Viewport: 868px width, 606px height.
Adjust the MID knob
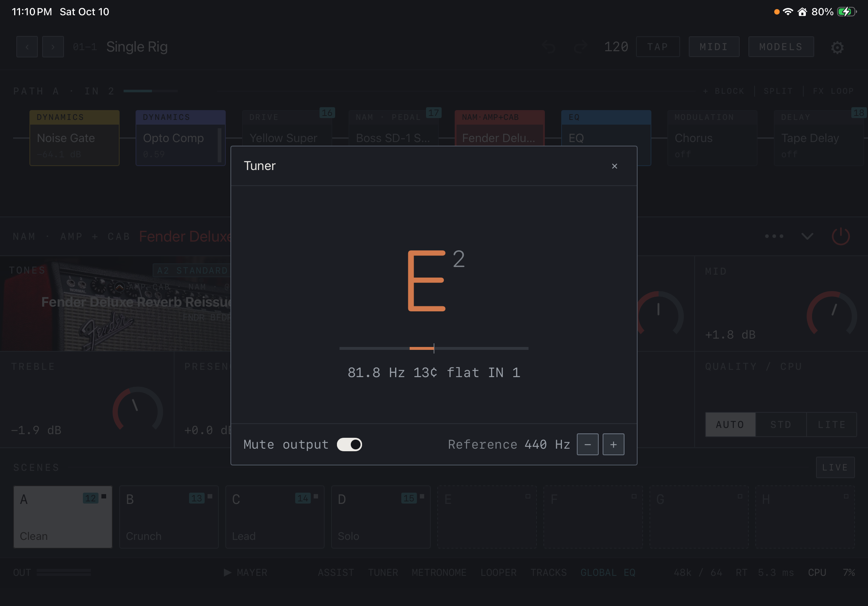tap(832, 314)
